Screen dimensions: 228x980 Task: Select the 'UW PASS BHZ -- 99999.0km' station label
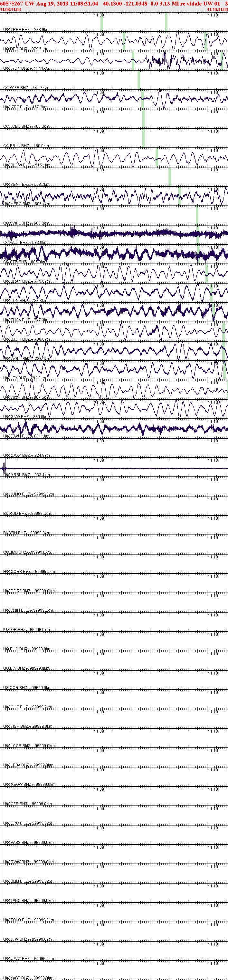click(x=28, y=843)
